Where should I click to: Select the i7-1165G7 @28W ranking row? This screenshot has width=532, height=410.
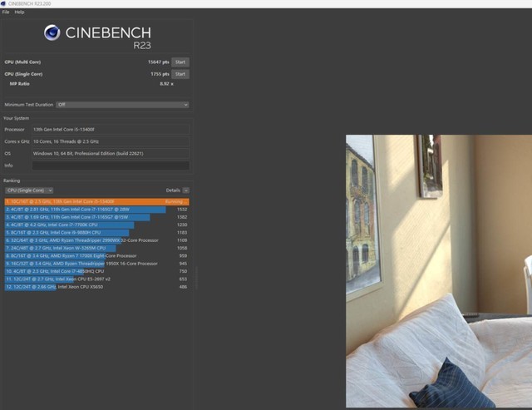tap(96, 210)
